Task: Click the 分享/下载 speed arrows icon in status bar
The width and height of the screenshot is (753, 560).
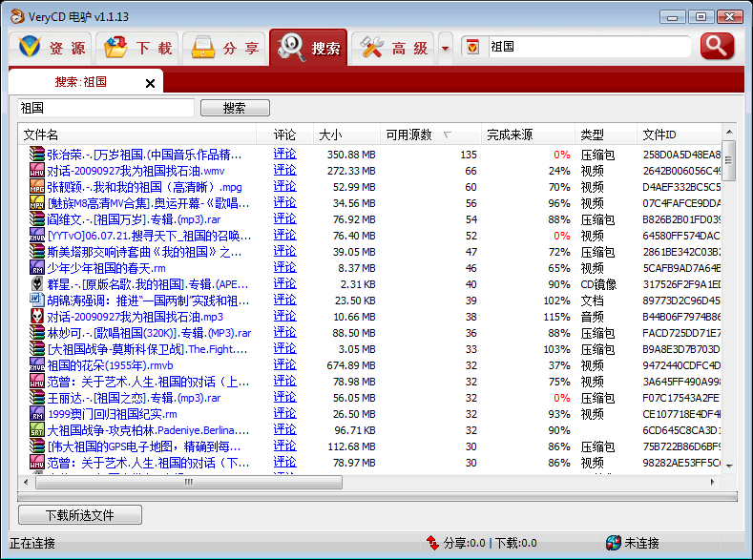Action: click(x=432, y=543)
